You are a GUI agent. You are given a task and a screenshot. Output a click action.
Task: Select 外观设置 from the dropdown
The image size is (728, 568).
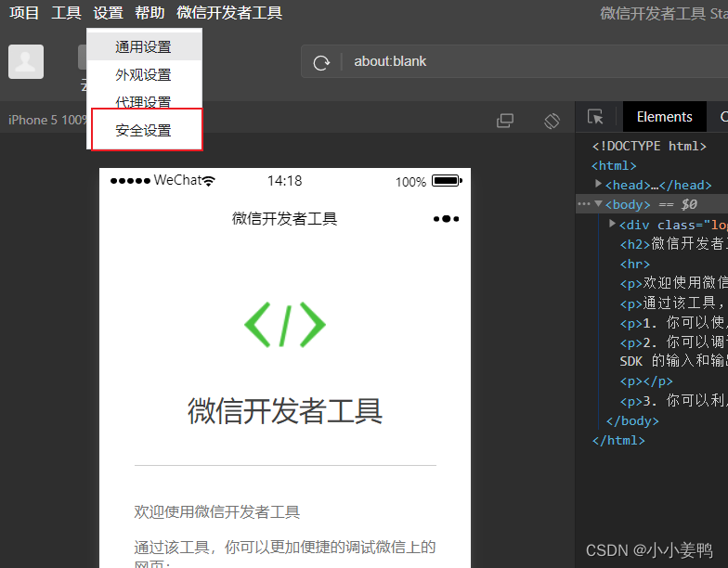coord(144,74)
